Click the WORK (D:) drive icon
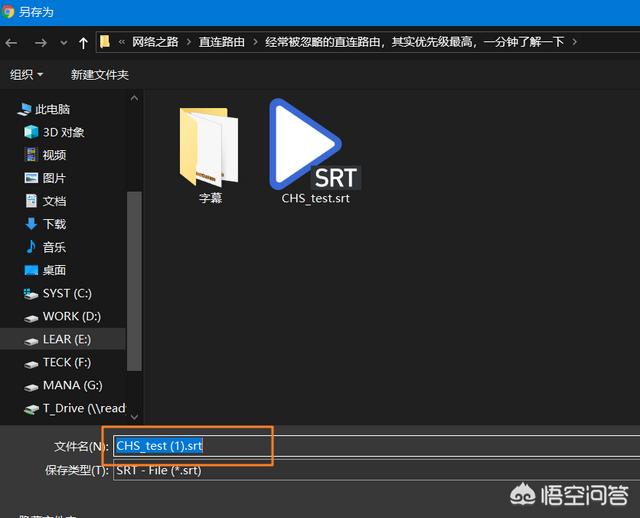Screen dimensions: 640x518 (x=31, y=318)
